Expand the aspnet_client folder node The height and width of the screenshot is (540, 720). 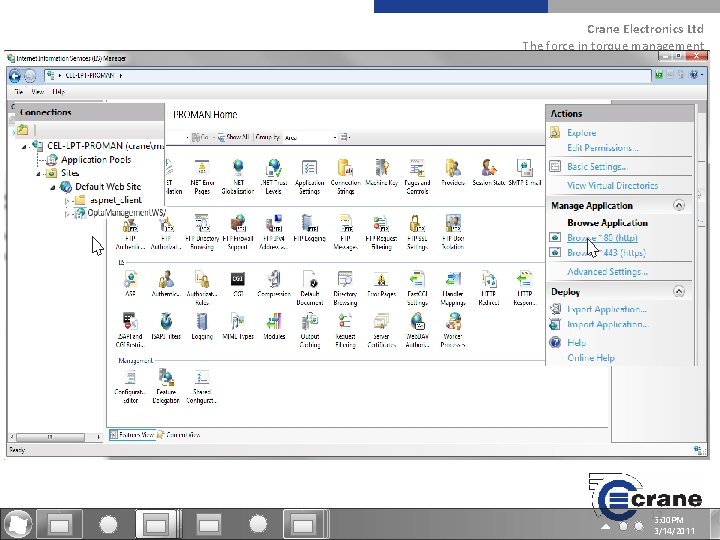(67, 201)
